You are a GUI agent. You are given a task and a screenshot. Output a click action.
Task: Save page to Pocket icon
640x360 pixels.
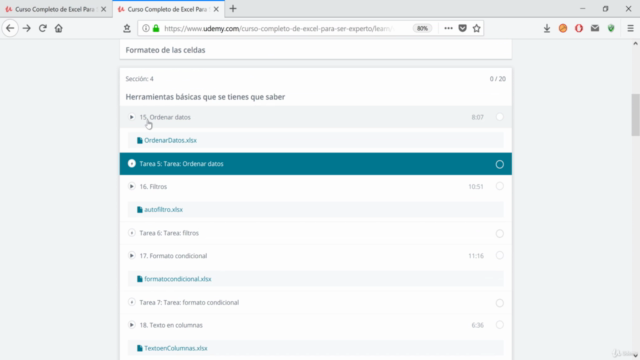[x=462, y=28]
